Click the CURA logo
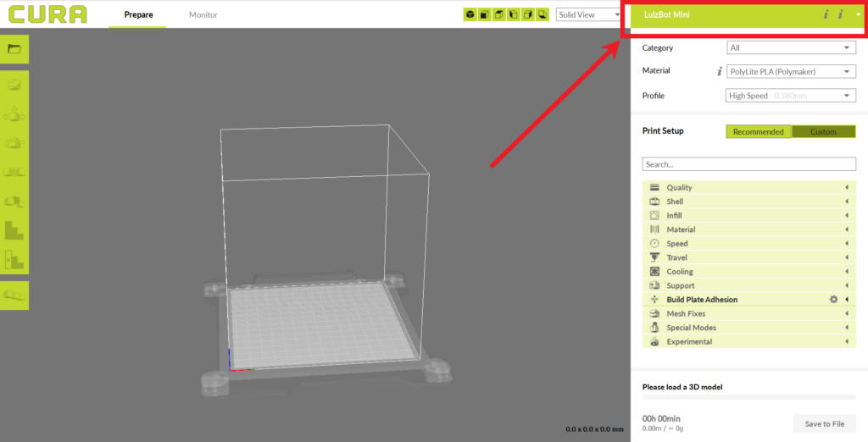 [x=47, y=14]
